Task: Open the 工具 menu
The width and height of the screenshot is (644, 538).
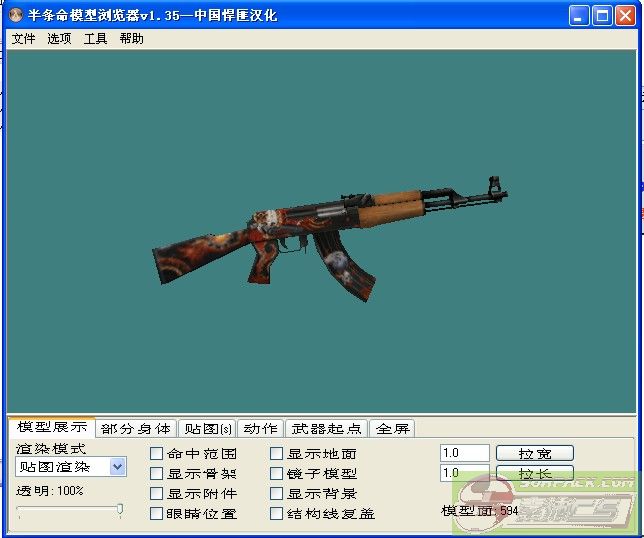Action: click(95, 39)
